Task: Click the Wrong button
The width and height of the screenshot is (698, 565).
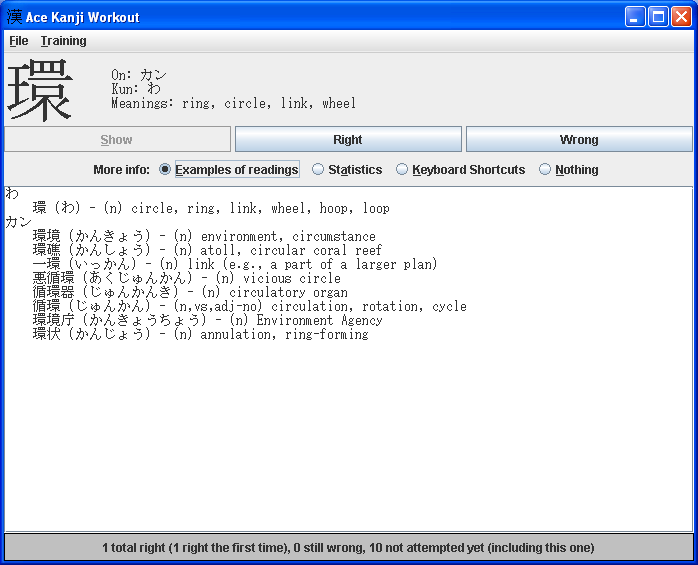Action: (579, 139)
